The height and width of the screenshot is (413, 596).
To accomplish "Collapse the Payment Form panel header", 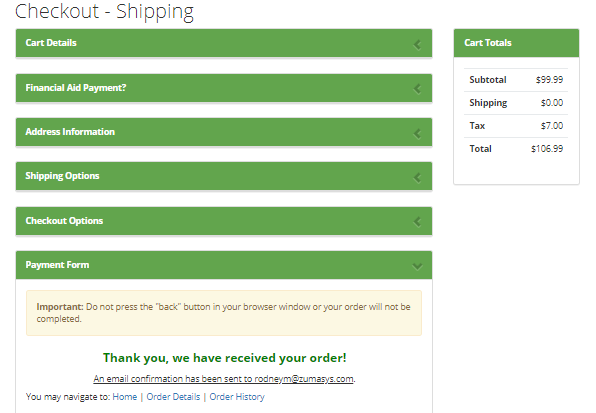I will 224,265.
